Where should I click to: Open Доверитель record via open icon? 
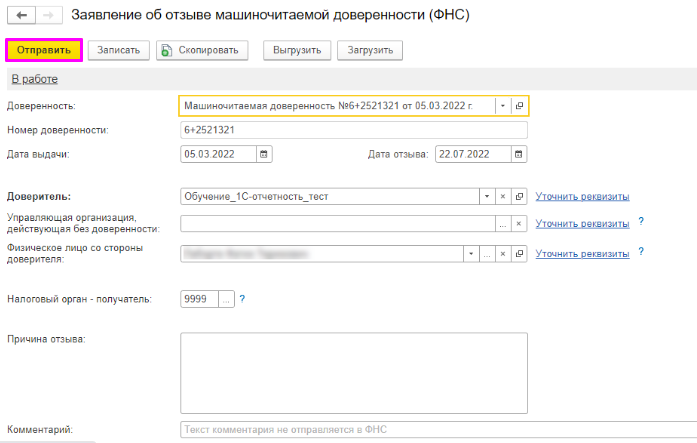click(519, 197)
